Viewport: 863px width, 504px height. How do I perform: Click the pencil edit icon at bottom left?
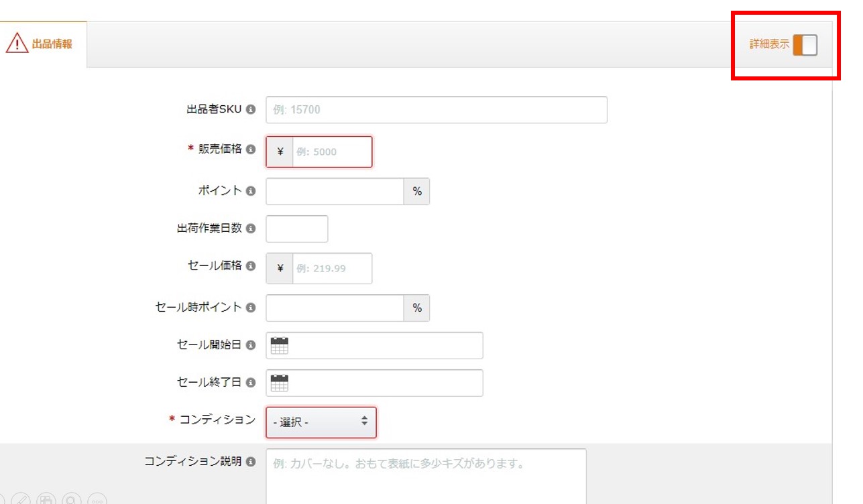tap(21, 499)
